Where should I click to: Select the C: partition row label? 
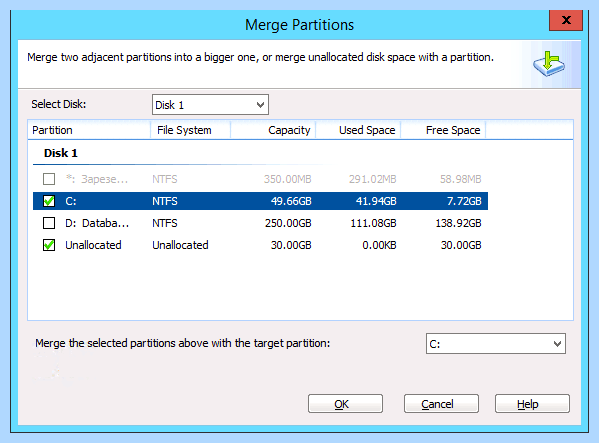(x=71, y=201)
